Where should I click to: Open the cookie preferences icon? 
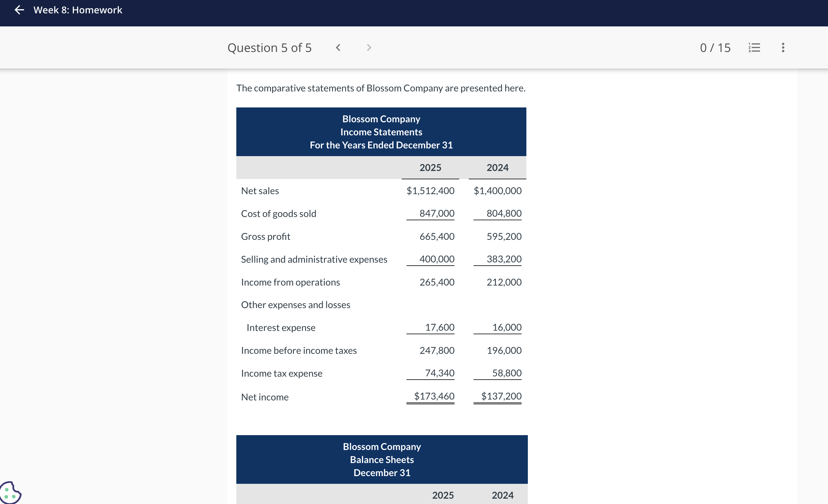tap(10, 493)
